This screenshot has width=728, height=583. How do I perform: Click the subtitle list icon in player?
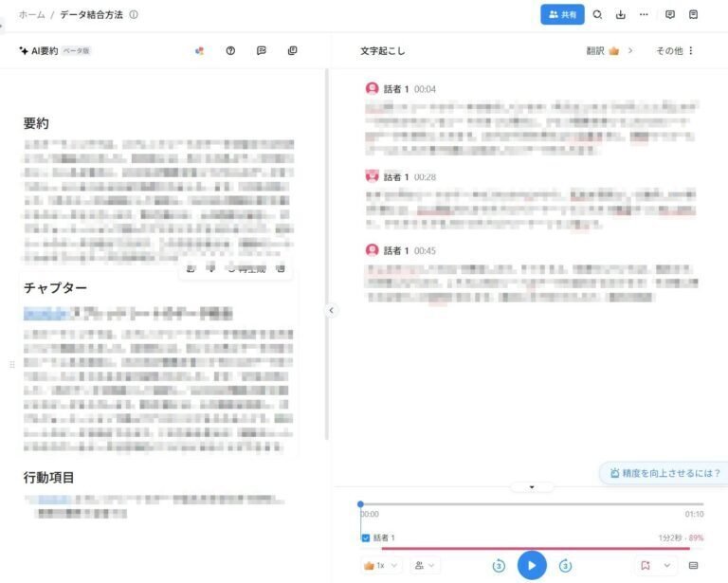coord(693,565)
